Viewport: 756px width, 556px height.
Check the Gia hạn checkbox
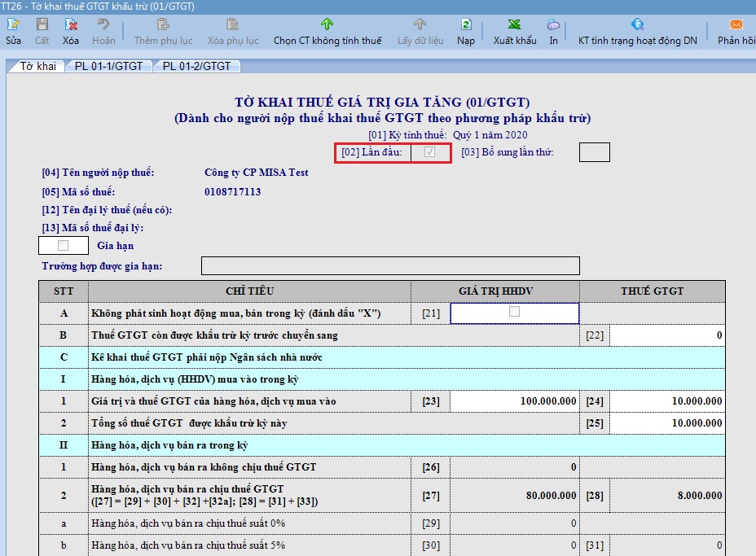64,245
